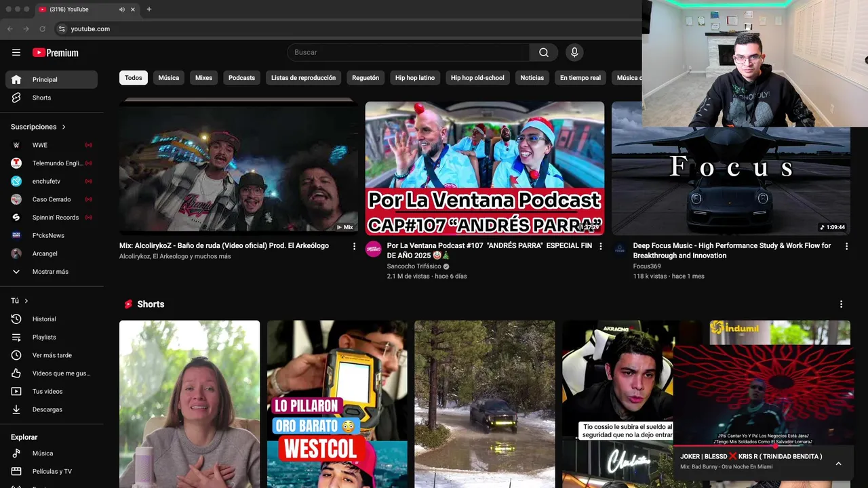The height and width of the screenshot is (488, 868).
Task: Select the Reguetón filter chip
Action: tap(366, 78)
